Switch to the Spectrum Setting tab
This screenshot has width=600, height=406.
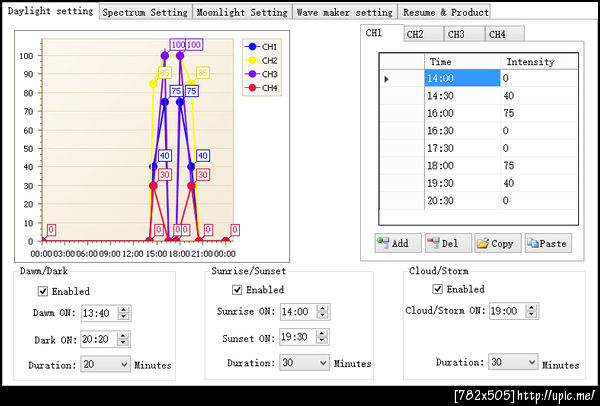coord(145,12)
